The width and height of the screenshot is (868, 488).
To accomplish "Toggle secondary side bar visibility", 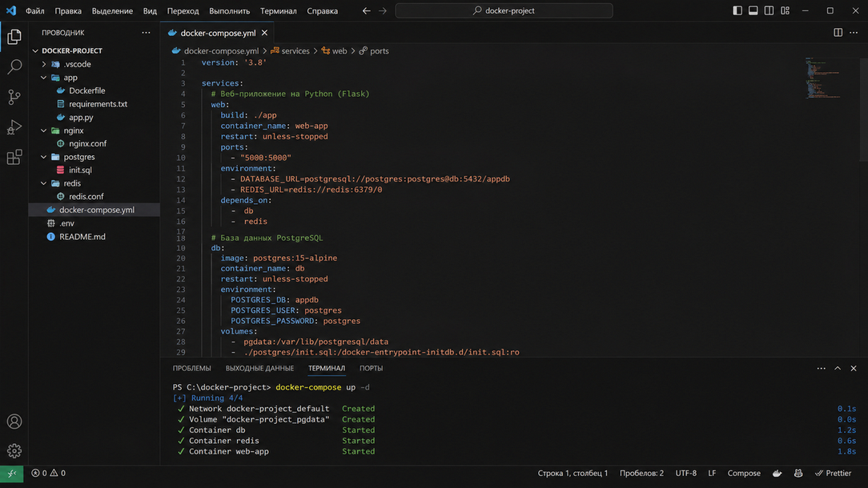I will coord(769,10).
